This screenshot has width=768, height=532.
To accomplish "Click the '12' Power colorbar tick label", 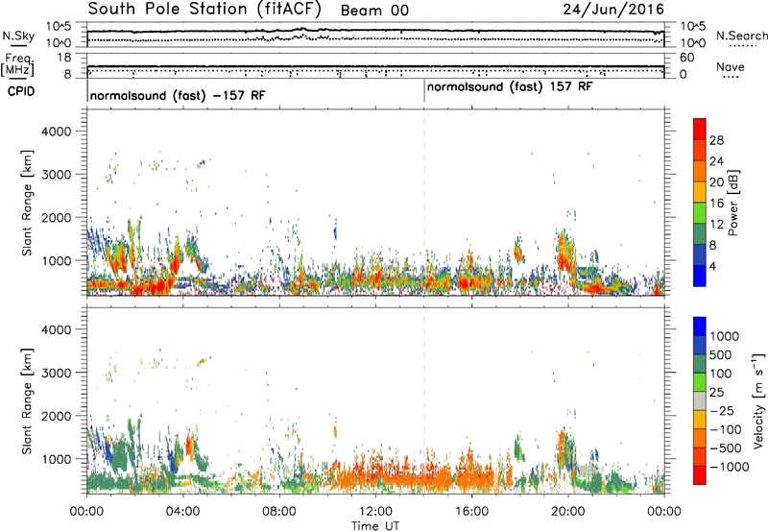I will click(716, 225).
